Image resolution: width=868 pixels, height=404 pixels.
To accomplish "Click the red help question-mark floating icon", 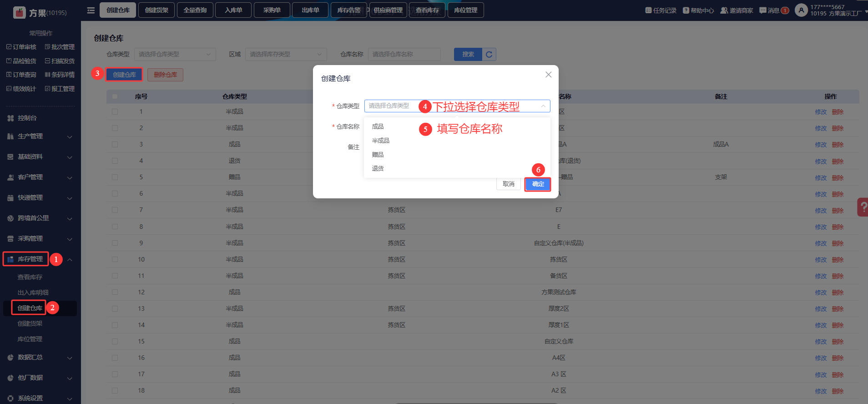I will click(x=863, y=207).
